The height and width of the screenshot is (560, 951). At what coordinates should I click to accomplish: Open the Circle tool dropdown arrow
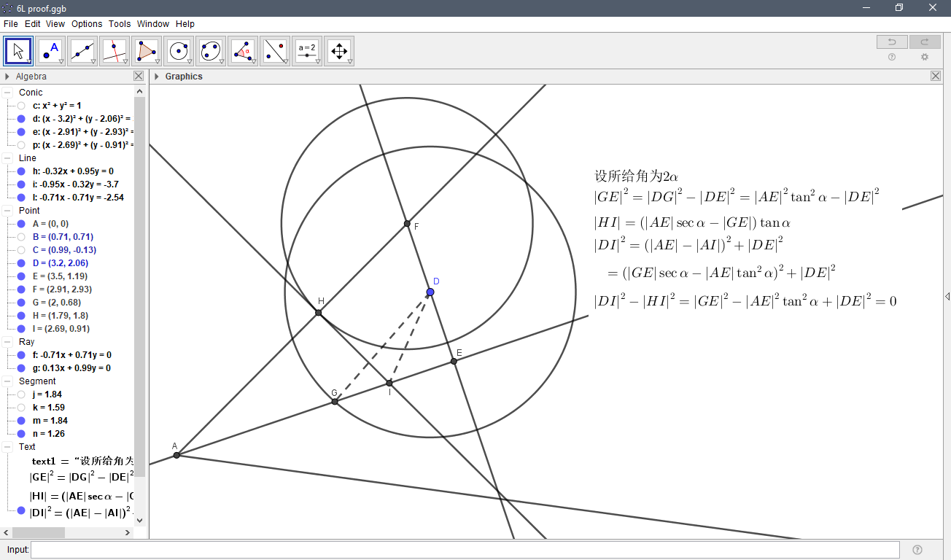pos(189,61)
